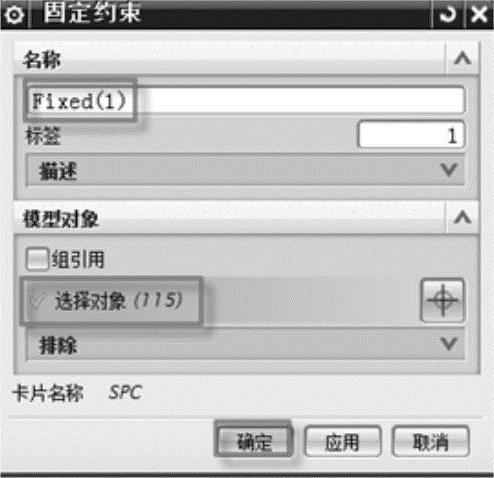
Task: Collapse the 模型对象 section
Action: (x=463, y=218)
